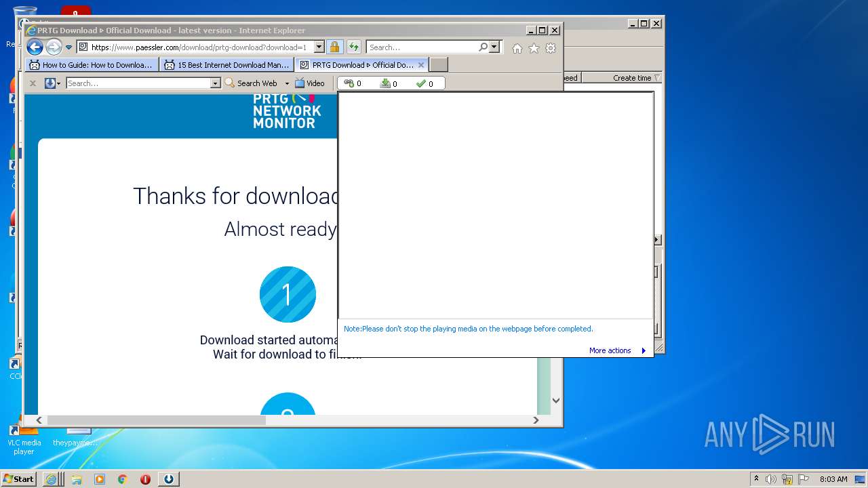Viewport: 868px width, 488px height.
Task: Go to the Home page icon
Action: click(517, 48)
